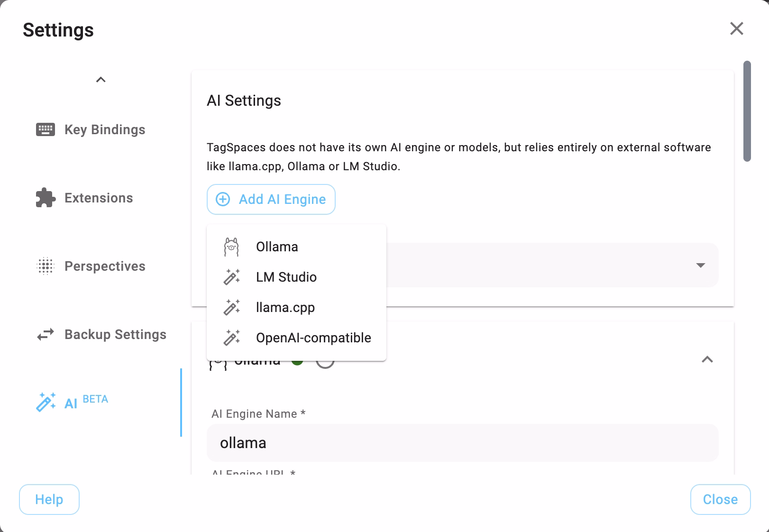Close the Settings dialog with X
Viewport: 769px width, 532px height.
coord(736,28)
